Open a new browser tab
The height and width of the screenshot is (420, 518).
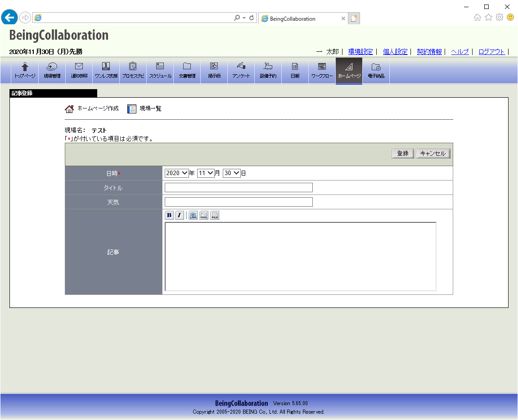tap(354, 18)
